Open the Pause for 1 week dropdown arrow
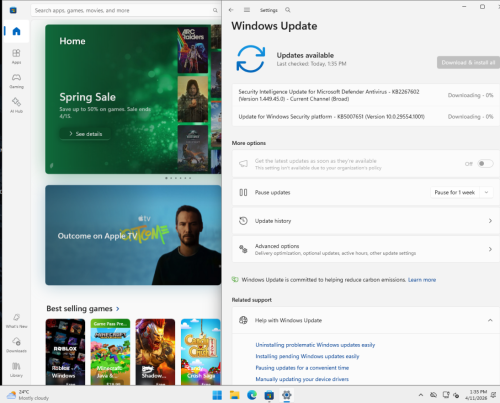Viewport: 500px width, 403px height. 486,192
